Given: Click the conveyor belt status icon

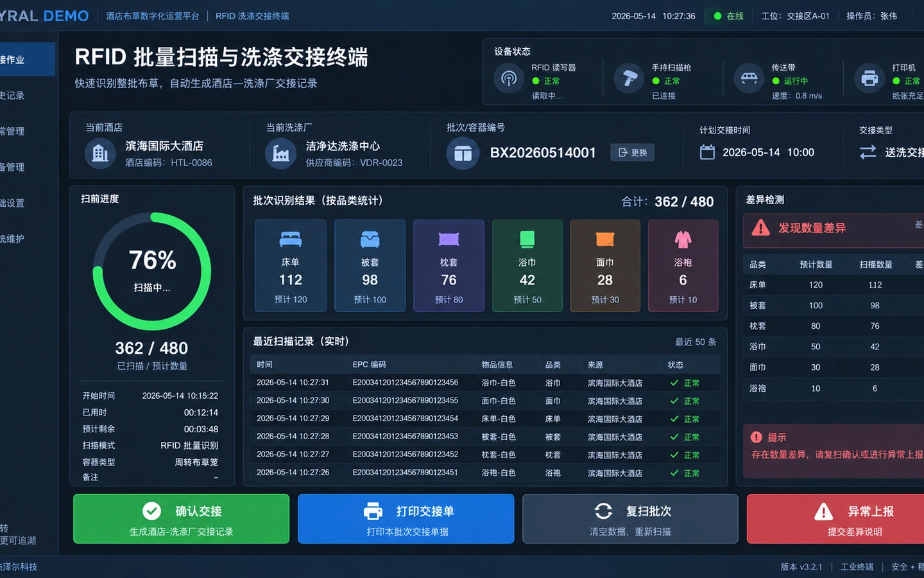Looking at the screenshot, I should tap(749, 79).
